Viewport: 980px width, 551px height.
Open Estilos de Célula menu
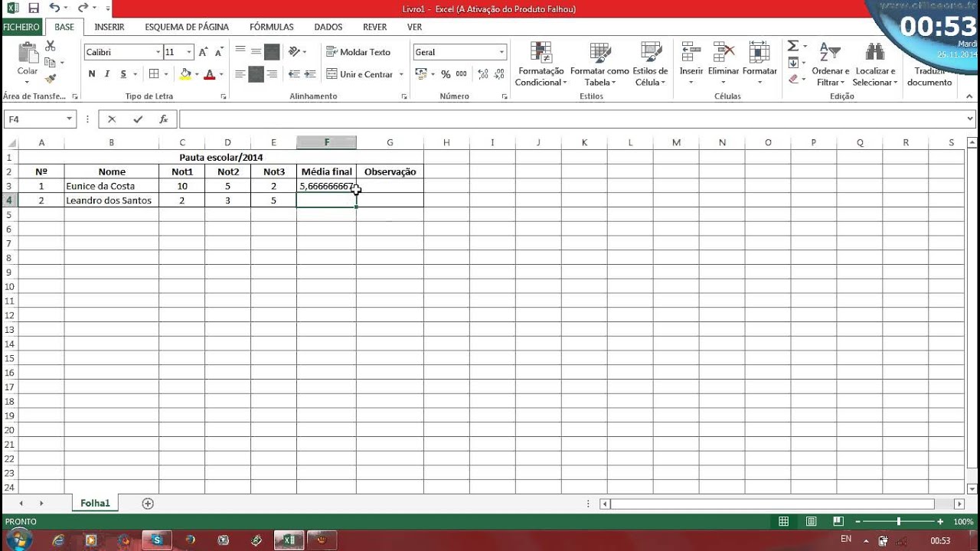(x=651, y=64)
